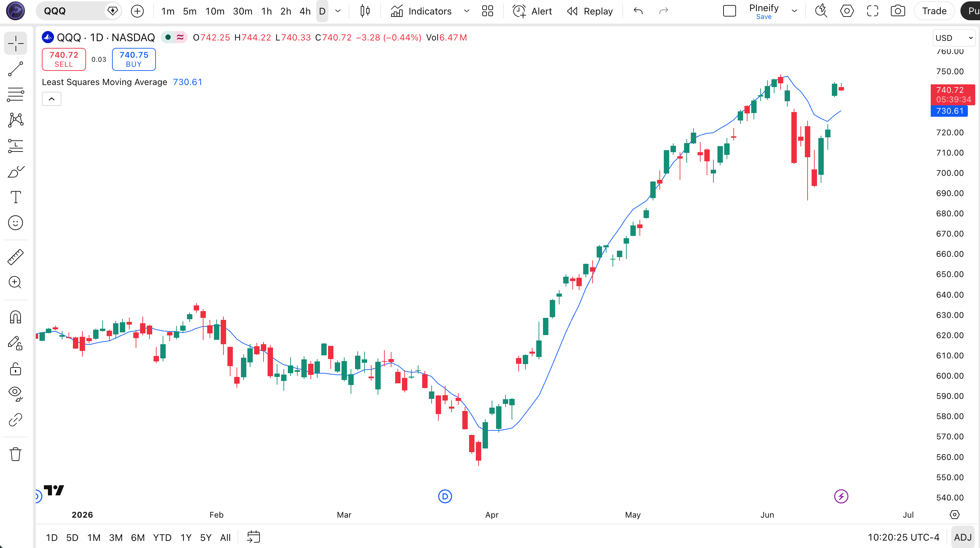Open the Trade panel

934,11
